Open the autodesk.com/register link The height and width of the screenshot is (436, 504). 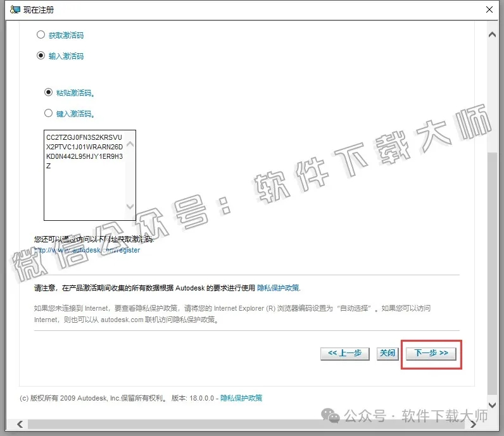[87, 250]
